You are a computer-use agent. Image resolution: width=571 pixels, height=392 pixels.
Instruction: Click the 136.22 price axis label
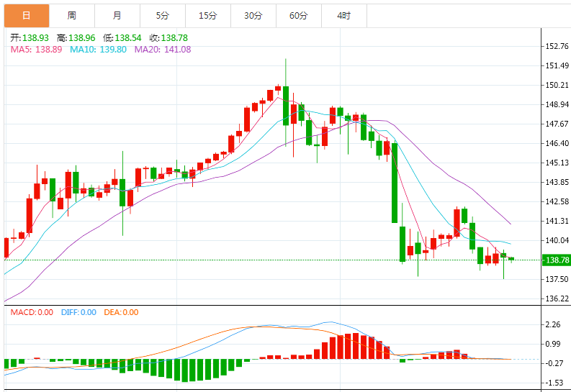(x=557, y=298)
